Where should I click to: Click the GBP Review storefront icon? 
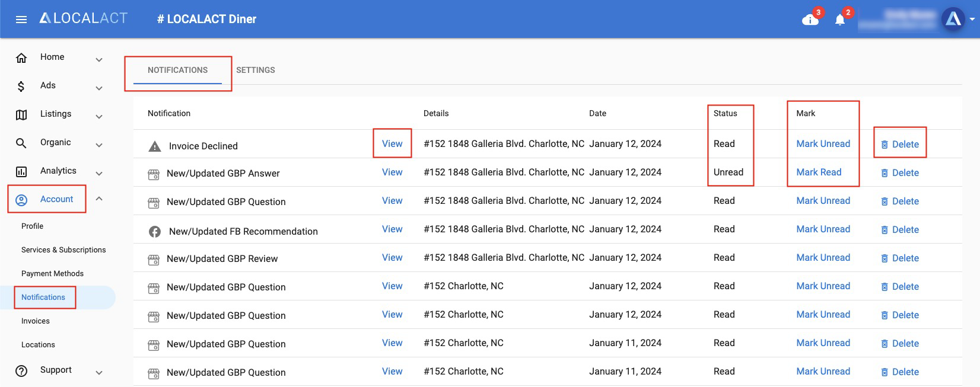click(154, 260)
